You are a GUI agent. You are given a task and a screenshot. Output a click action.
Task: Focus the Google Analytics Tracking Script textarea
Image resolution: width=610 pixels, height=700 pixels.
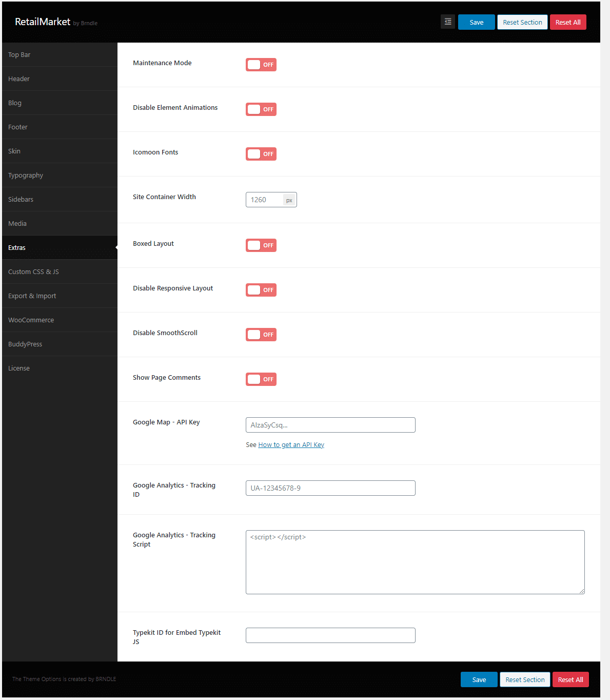(x=415, y=562)
